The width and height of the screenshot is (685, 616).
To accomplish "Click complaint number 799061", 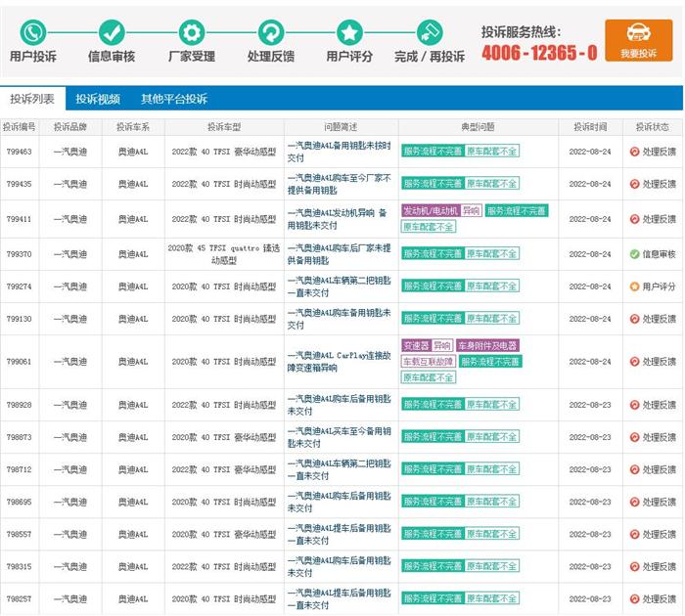I will (20, 362).
